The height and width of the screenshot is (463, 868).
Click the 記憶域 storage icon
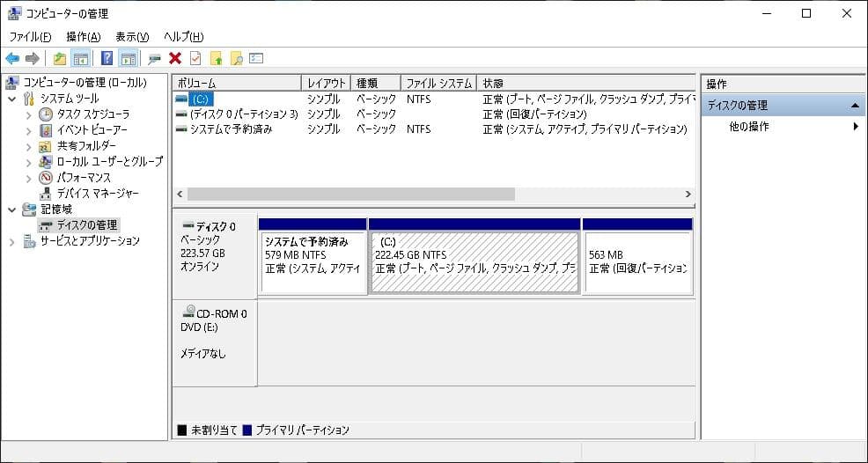pyautogui.click(x=29, y=209)
